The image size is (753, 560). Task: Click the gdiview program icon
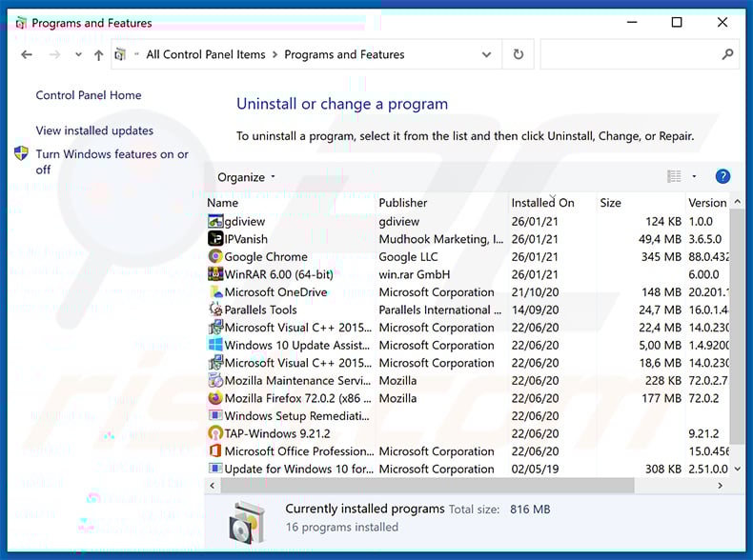pyautogui.click(x=215, y=221)
